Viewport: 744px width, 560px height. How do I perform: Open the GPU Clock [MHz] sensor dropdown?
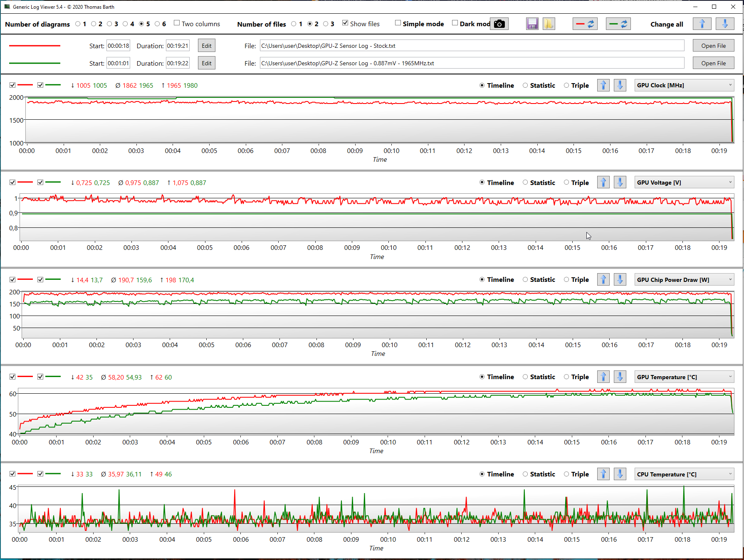[x=684, y=85]
